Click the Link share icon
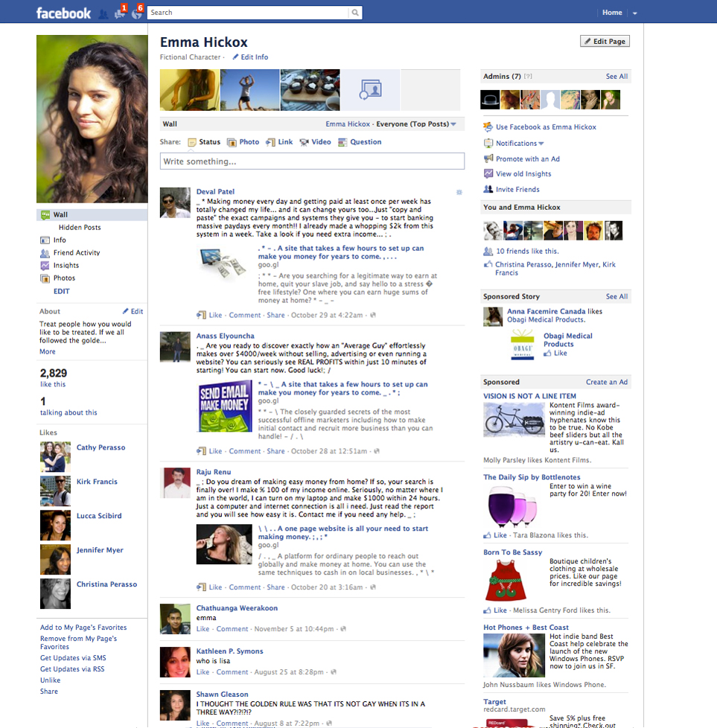The image size is (717, 728). tap(270, 142)
